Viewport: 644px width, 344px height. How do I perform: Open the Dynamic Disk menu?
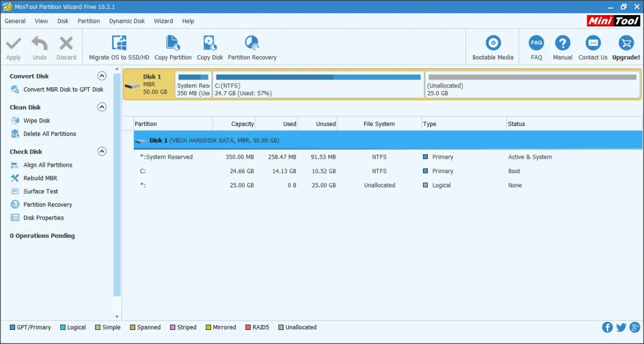[x=127, y=21]
